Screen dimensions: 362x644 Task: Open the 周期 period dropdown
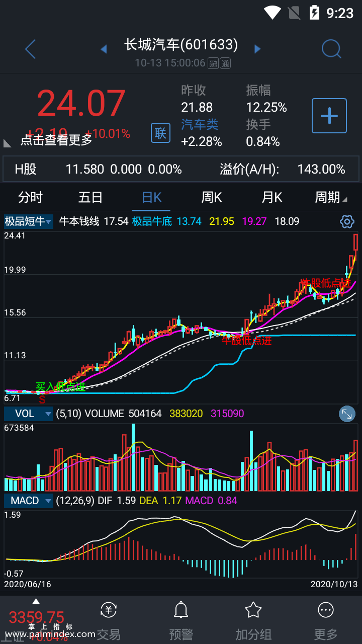pyautogui.click(x=331, y=197)
